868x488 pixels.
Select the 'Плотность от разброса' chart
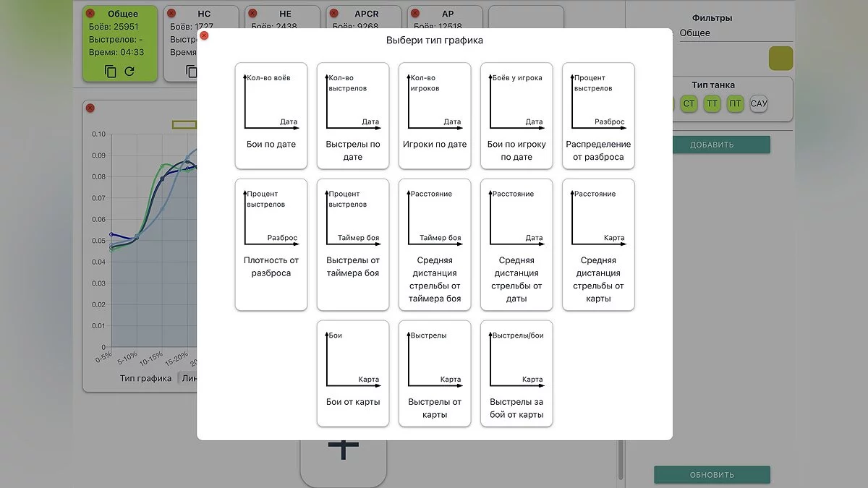[271, 244]
